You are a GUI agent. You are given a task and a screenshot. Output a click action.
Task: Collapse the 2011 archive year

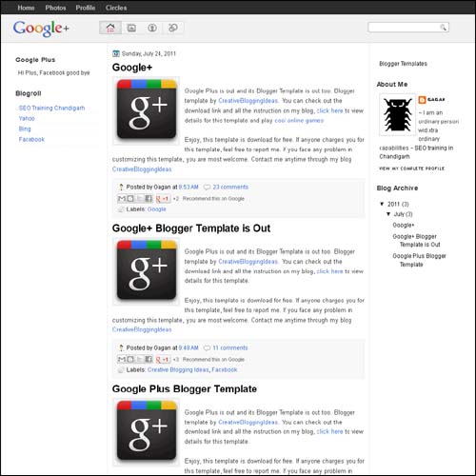(x=382, y=204)
